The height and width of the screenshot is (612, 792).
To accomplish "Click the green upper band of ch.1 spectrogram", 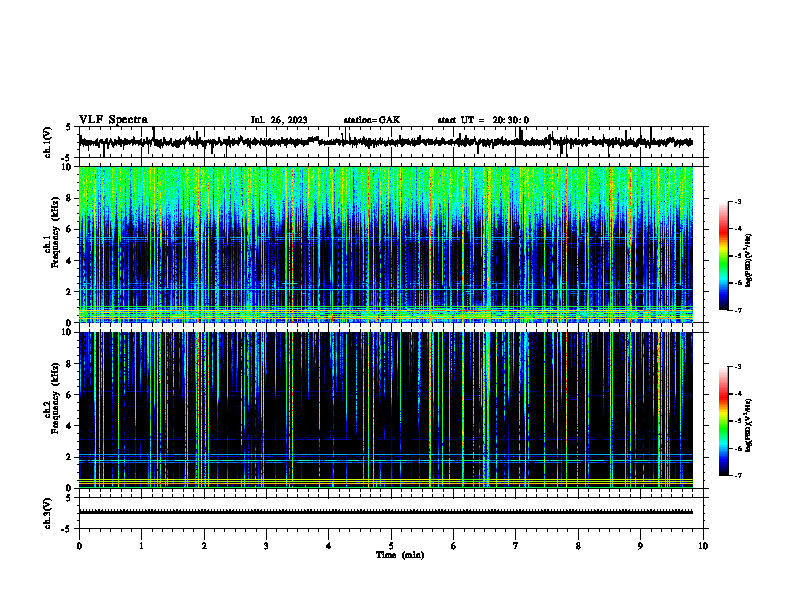I will click(x=385, y=189).
